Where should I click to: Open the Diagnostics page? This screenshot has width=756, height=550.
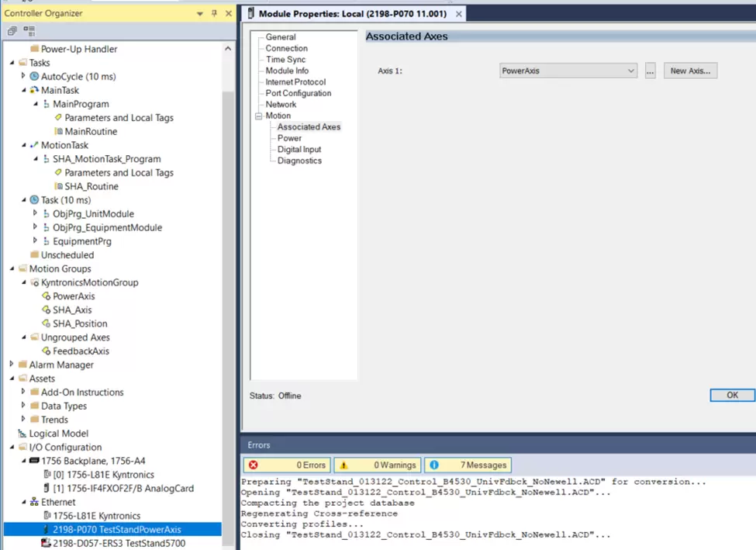tap(299, 161)
